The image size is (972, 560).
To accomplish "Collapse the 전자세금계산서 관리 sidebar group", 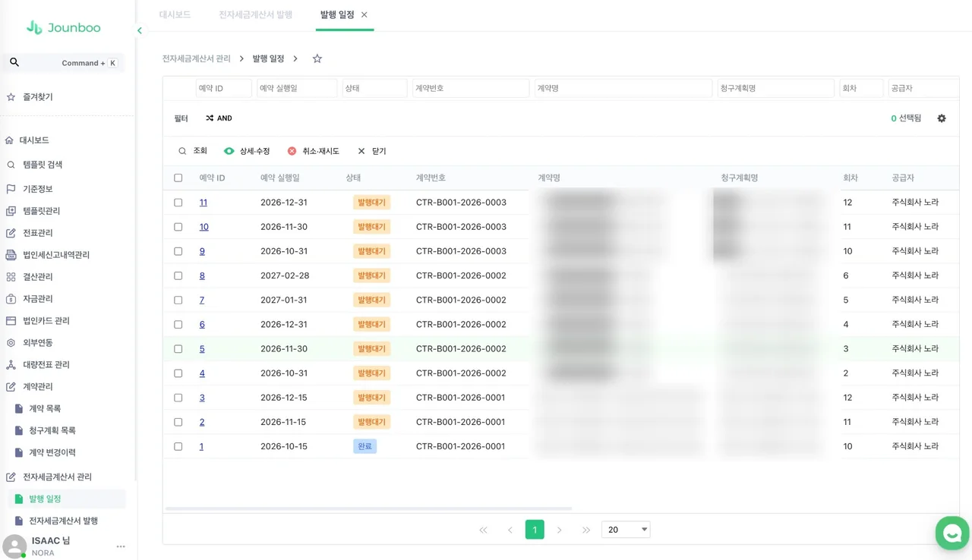I will click(x=57, y=477).
